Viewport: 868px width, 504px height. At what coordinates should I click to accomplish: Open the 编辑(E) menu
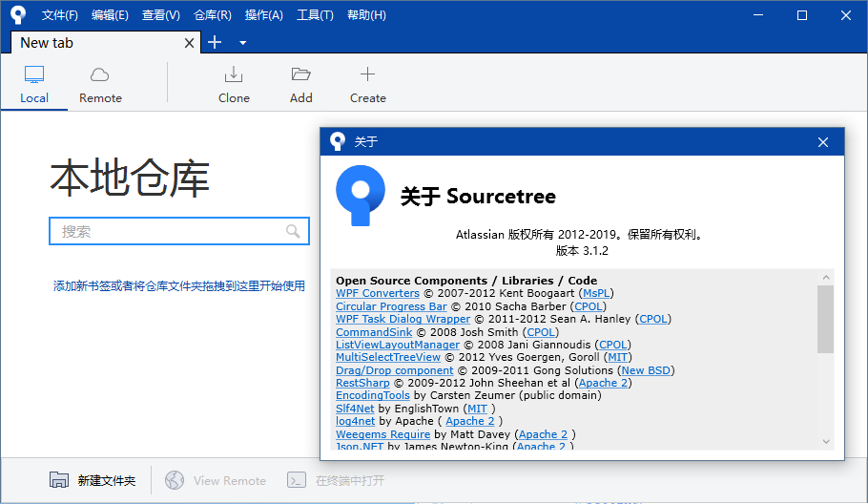click(110, 15)
